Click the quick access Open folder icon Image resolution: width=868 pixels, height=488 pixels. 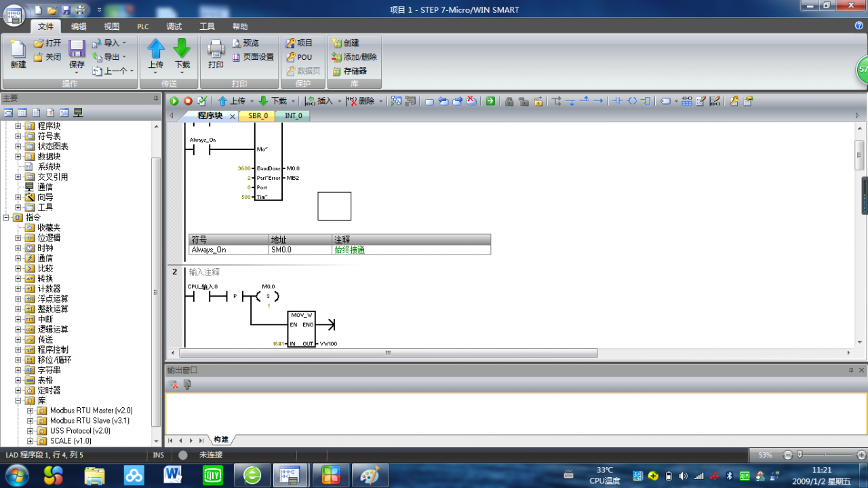pyautogui.click(x=52, y=10)
